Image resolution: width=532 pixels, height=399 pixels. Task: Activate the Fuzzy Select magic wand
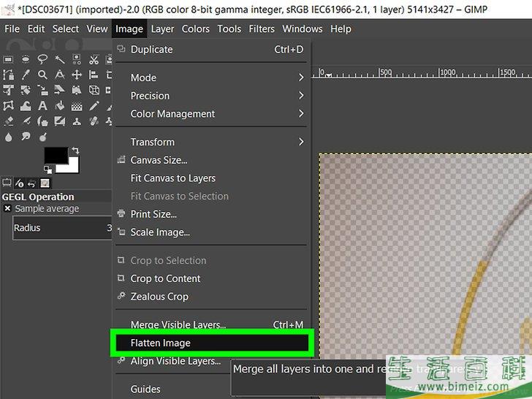pos(60,60)
